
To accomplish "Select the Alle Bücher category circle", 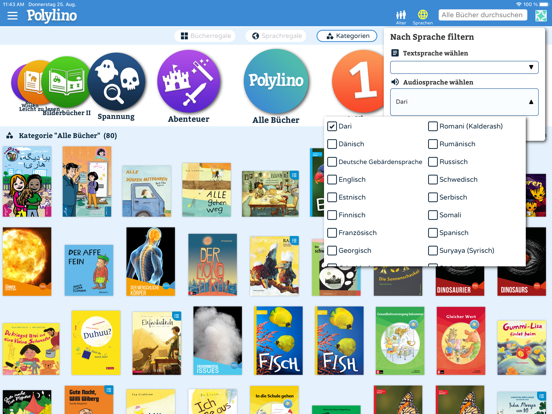I will (276, 81).
